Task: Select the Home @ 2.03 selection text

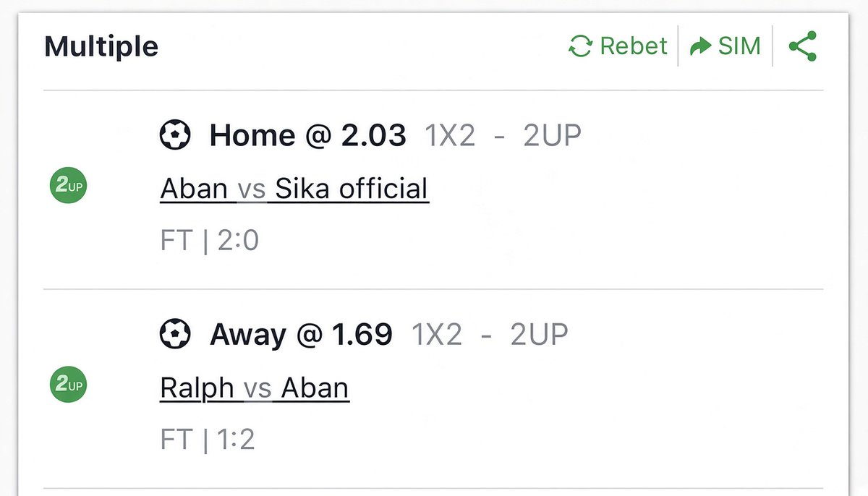Action: (x=308, y=135)
